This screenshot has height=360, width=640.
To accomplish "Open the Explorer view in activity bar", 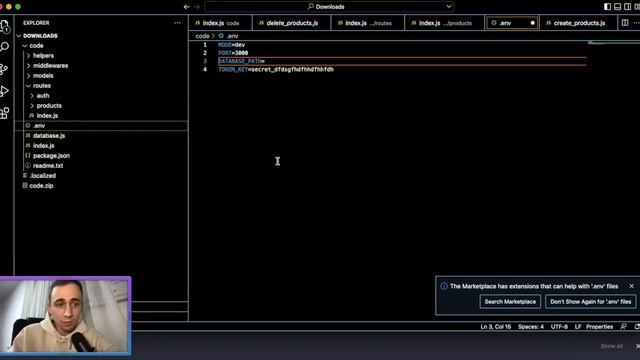I will click(5, 27).
